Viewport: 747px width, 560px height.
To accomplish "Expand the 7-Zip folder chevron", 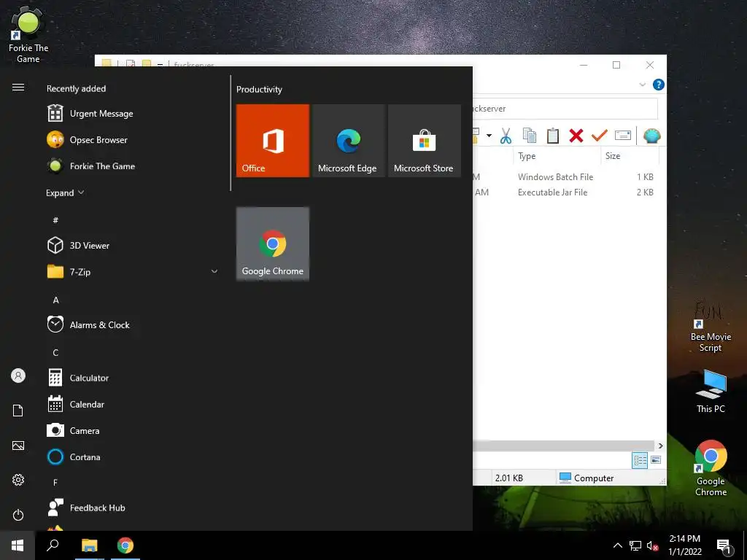I will click(214, 271).
